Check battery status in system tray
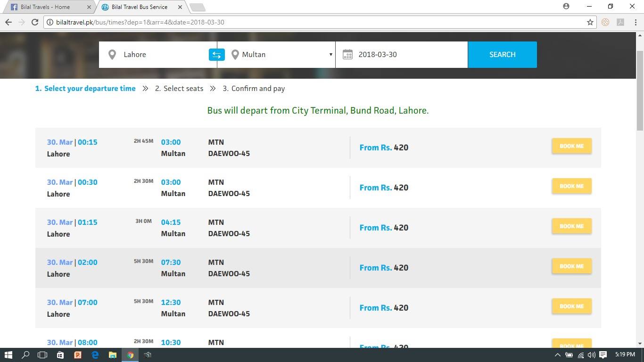Screen dimensions: 644x362 click(x=569, y=355)
